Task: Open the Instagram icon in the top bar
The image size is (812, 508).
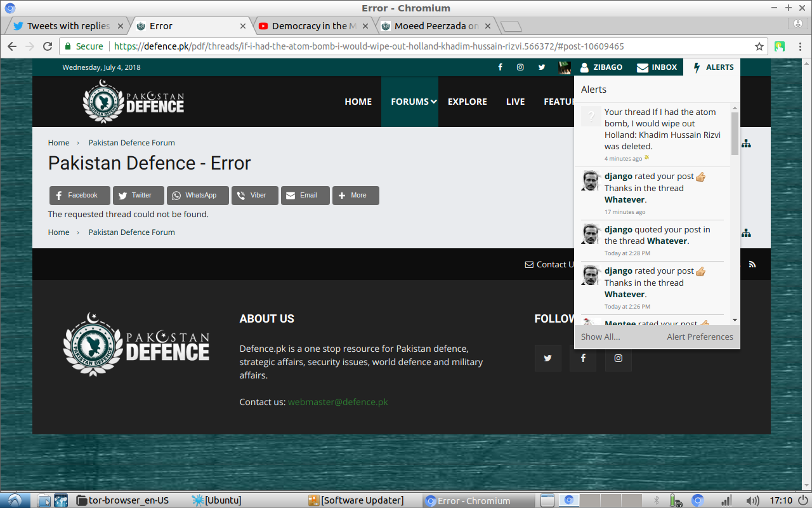Action: pyautogui.click(x=520, y=67)
